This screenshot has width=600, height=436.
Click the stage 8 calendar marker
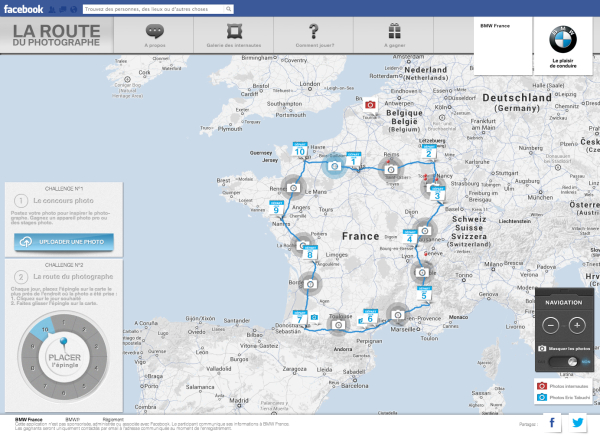(x=310, y=253)
